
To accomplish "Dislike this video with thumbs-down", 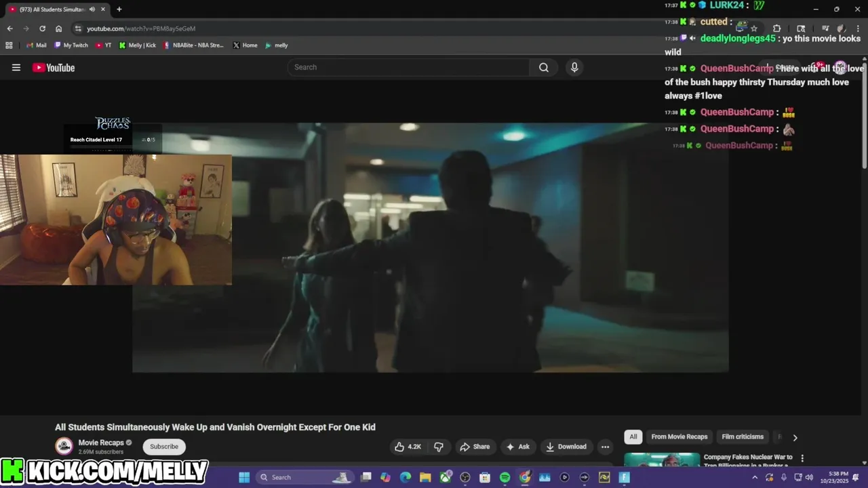I will click(x=439, y=447).
